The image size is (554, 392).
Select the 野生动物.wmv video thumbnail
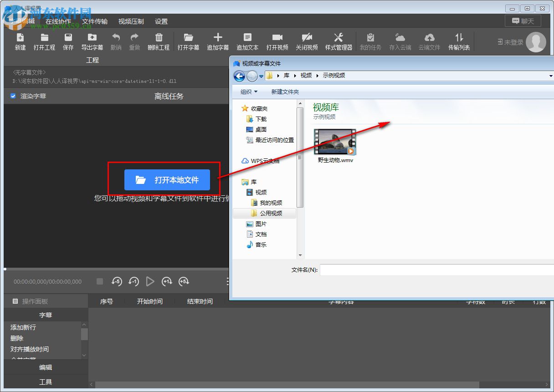click(x=335, y=143)
